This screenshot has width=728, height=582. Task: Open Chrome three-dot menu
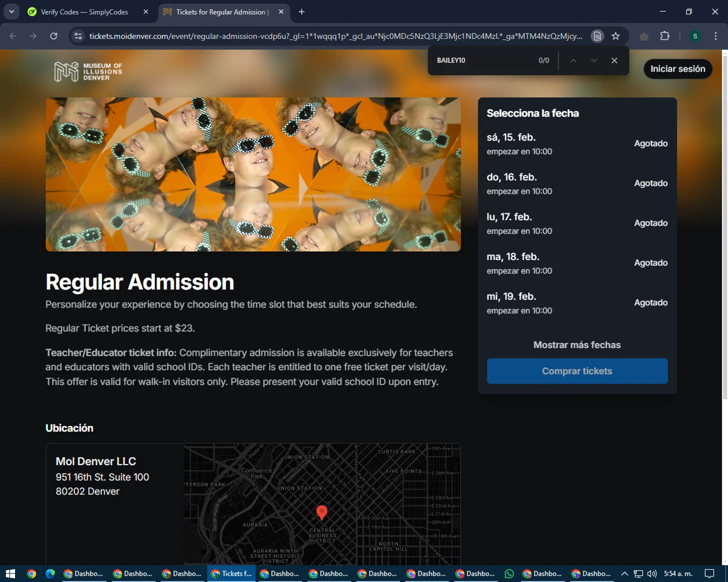click(x=715, y=36)
